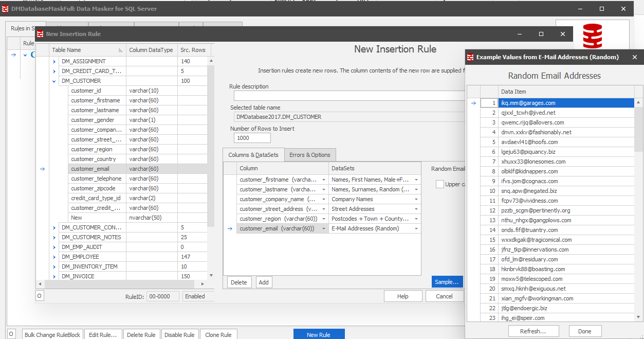
Task: Collapse the DM_CUSTOMER table
Action: coord(54,81)
